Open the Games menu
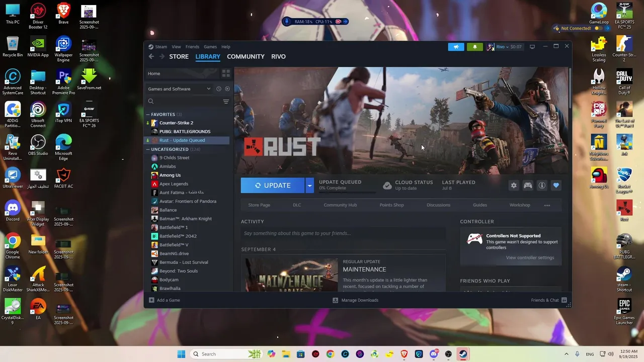Viewport: 644px width, 362px height. (x=210, y=47)
